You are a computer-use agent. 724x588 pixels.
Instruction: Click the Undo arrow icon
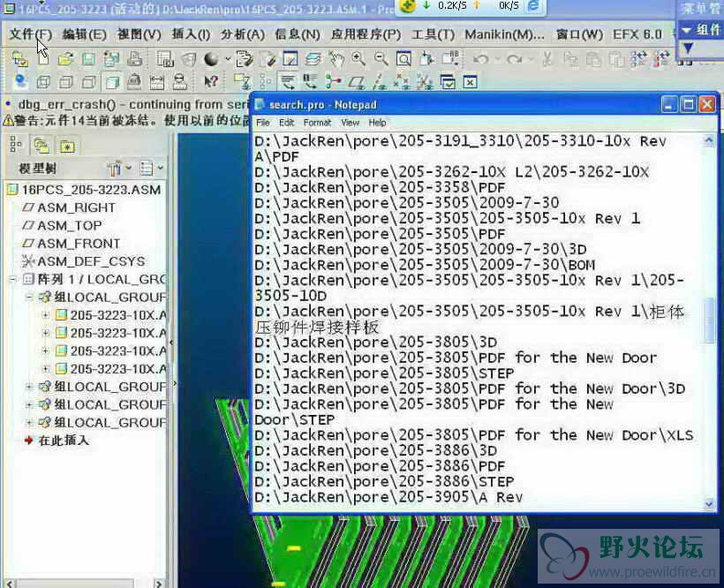click(x=481, y=59)
